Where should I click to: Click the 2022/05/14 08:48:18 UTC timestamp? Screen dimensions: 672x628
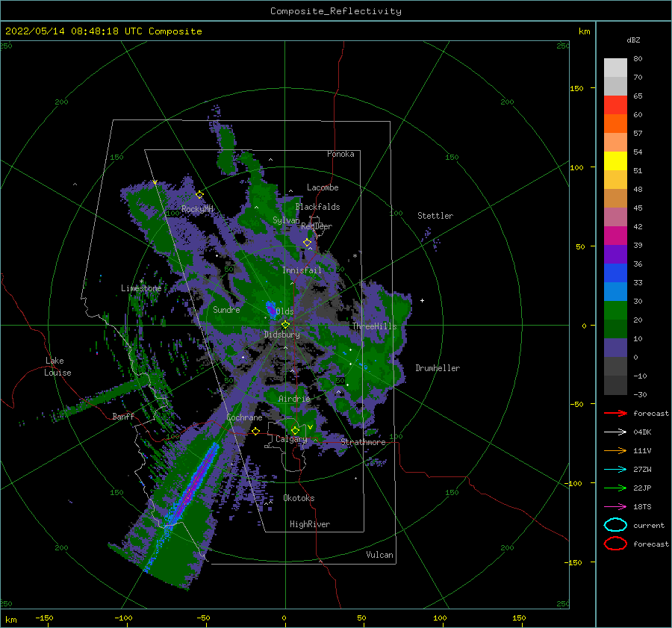(x=103, y=31)
